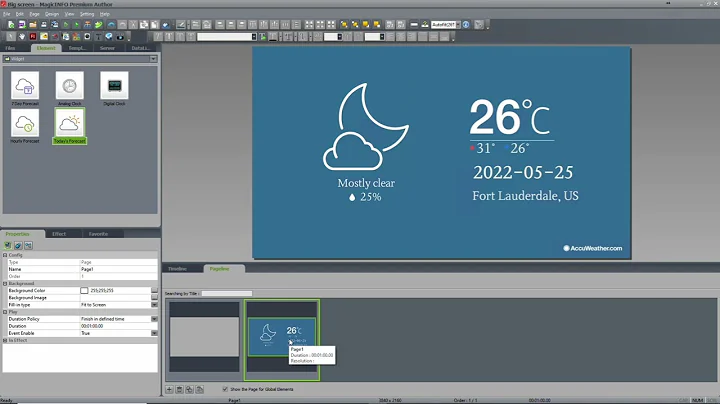
Task: Click the Searching by Title field
Action: coord(227,293)
